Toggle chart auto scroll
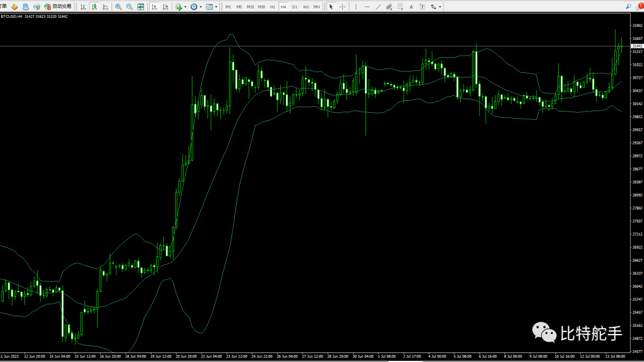The width and height of the screenshot is (644, 362). (x=154, y=7)
